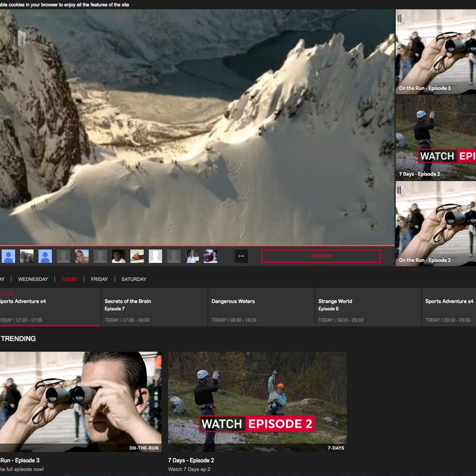Open the black-and-white photo viewer avatar
This screenshot has height=476, width=476.
27,256
